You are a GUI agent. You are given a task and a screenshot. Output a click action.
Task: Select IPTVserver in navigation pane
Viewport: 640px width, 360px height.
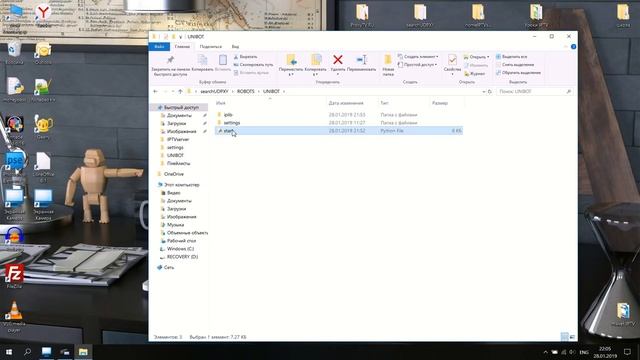[178, 139]
